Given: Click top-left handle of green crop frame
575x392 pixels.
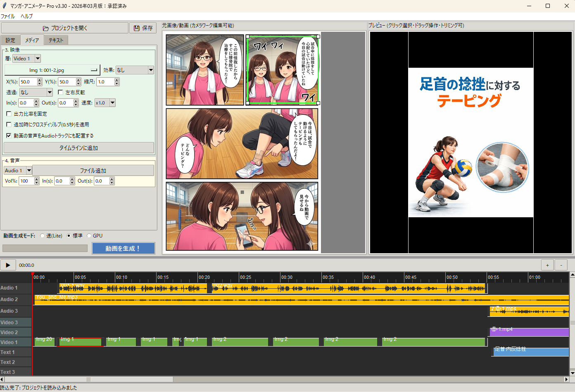Looking at the screenshot, I should click(248, 37).
